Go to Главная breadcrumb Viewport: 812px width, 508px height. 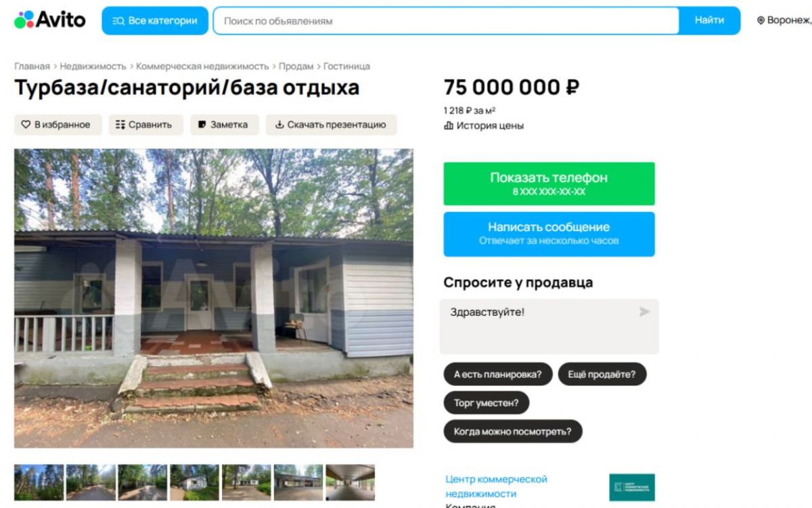32,66
